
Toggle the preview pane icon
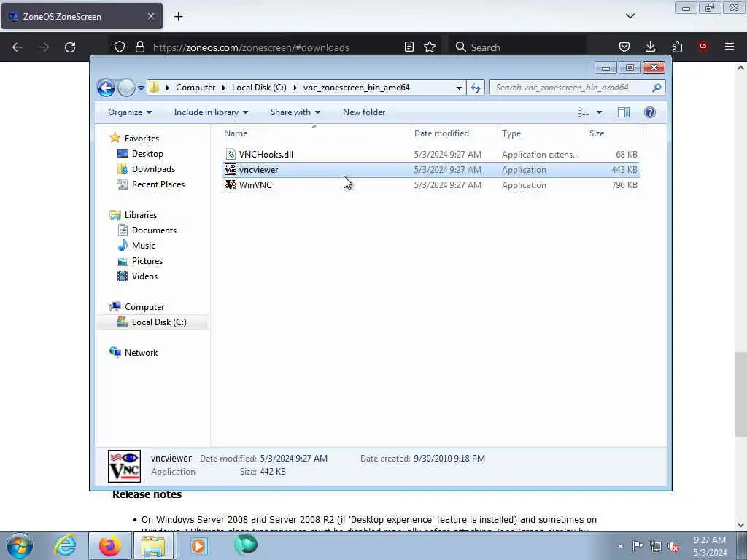click(624, 112)
